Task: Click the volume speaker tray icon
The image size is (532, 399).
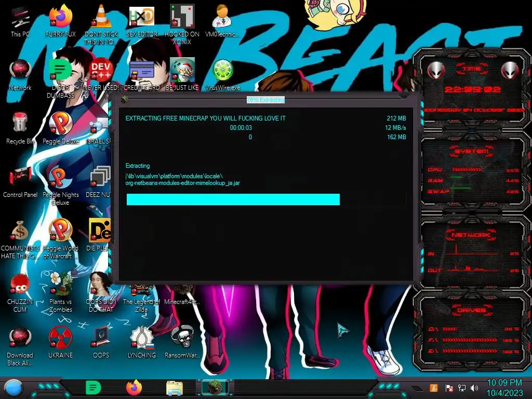Action: [474, 388]
